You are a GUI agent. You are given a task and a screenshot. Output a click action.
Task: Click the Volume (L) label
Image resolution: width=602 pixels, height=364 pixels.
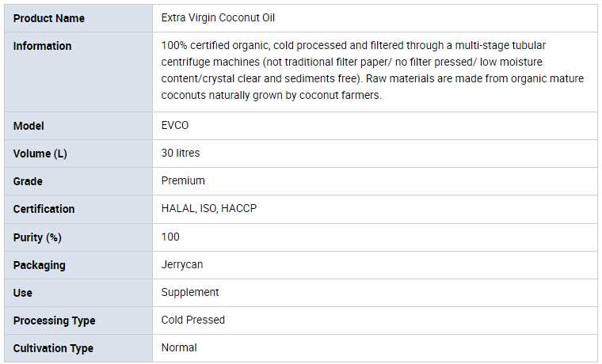(40, 154)
